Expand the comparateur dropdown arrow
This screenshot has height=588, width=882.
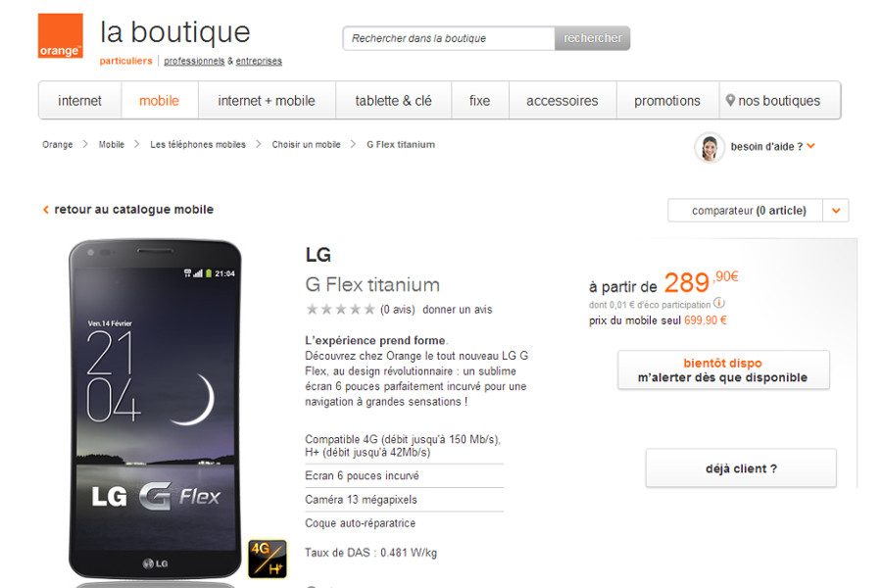pos(836,211)
